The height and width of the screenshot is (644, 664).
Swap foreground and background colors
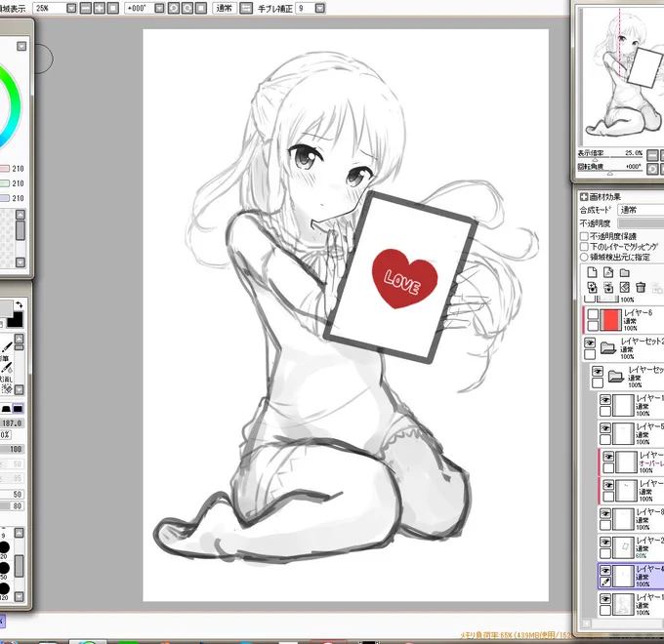click(x=19, y=304)
